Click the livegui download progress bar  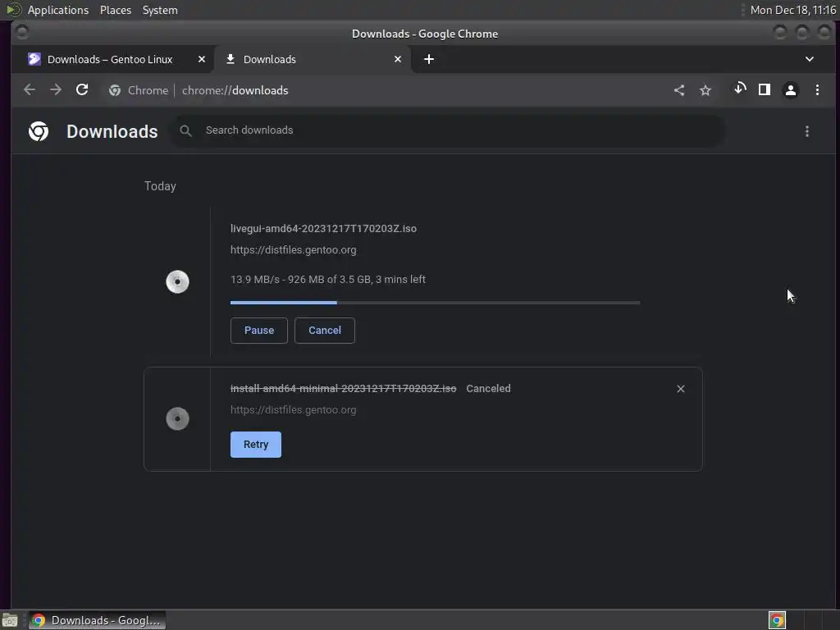[x=435, y=303]
